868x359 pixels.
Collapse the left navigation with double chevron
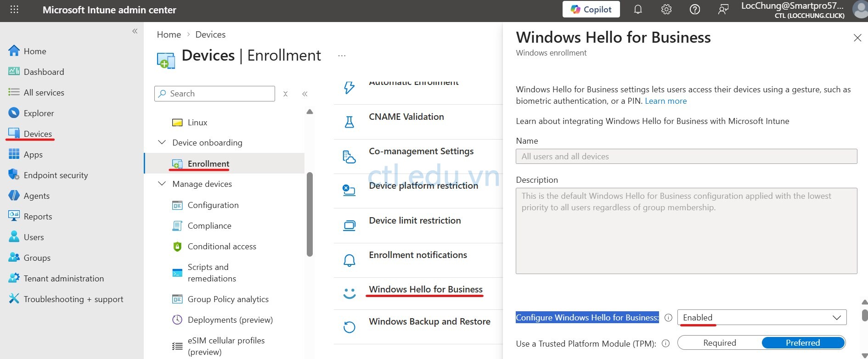[x=135, y=31]
